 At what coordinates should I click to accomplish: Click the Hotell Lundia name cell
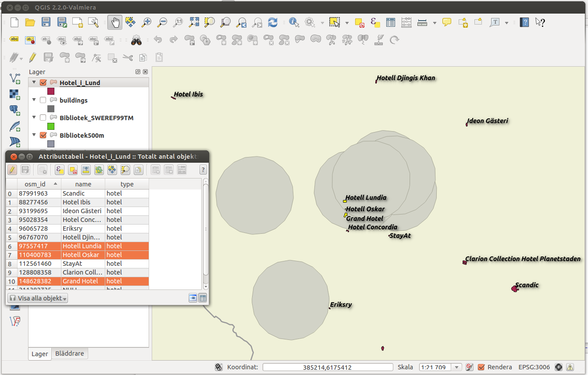[x=83, y=246]
